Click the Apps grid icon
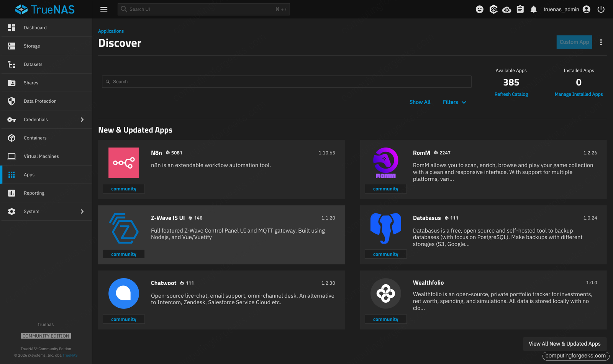The width and height of the screenshot is (613, 364). coord(11,175)
